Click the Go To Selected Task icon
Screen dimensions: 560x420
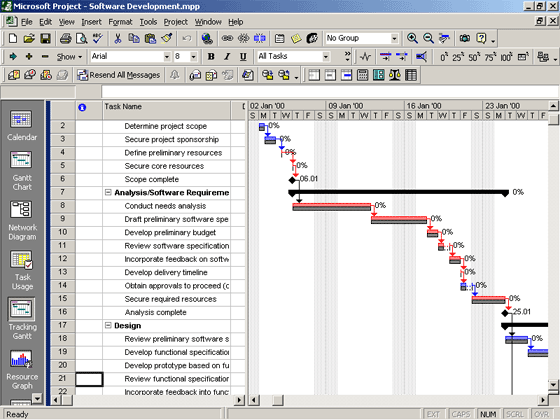click(444, 38)
